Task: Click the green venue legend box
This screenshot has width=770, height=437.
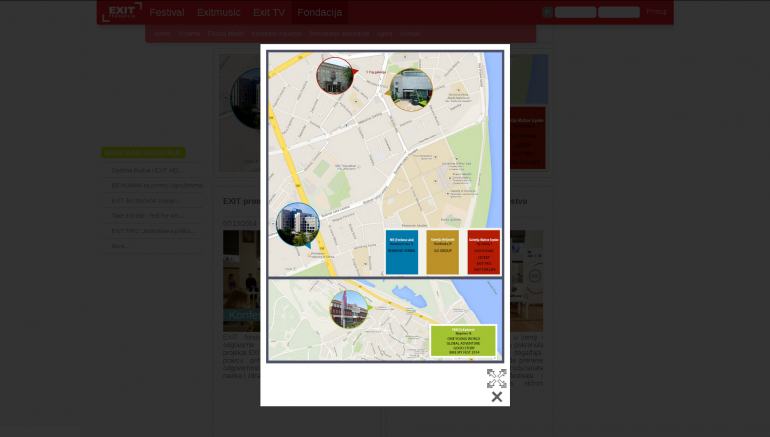Action: click(x=463, y=340)
